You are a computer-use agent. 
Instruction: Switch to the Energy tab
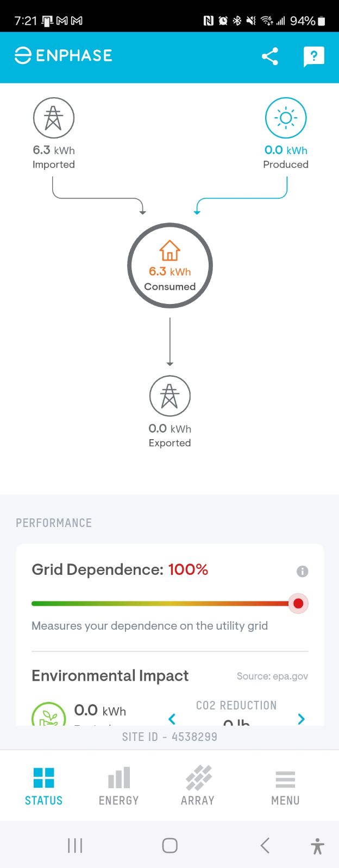118,786
